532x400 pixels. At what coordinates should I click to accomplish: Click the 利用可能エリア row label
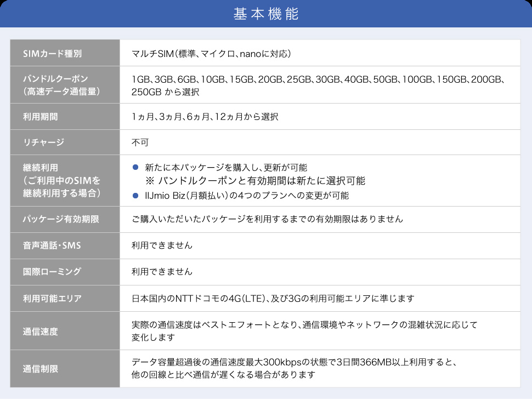pyautogui.click(x=52, y=299)
